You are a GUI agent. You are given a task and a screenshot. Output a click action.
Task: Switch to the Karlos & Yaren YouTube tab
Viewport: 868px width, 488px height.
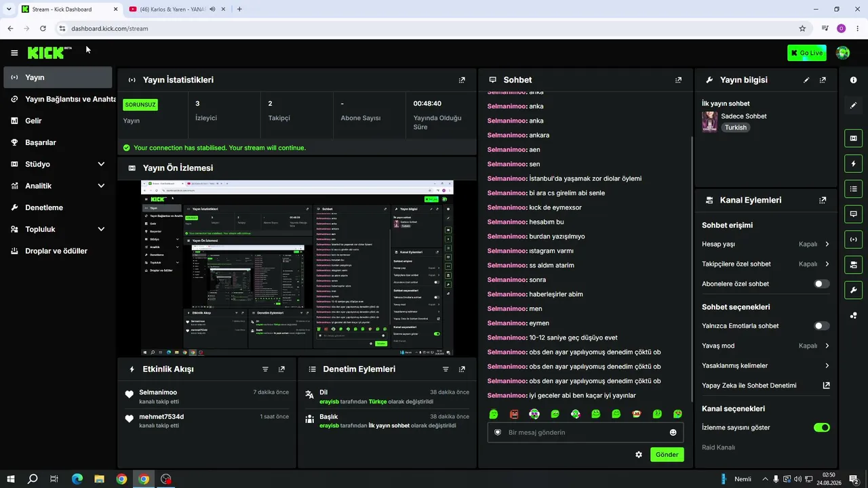point(176,9)
